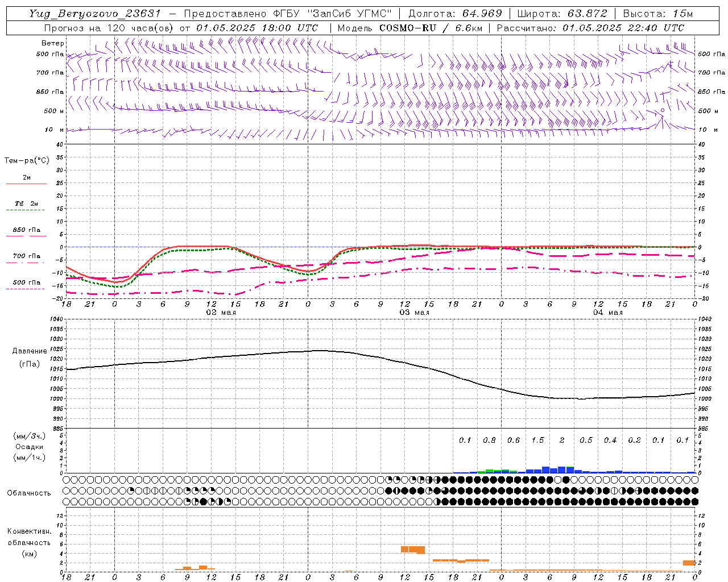
Task: Click the "Осадки" precipitation label
Action: click(30, 447)
